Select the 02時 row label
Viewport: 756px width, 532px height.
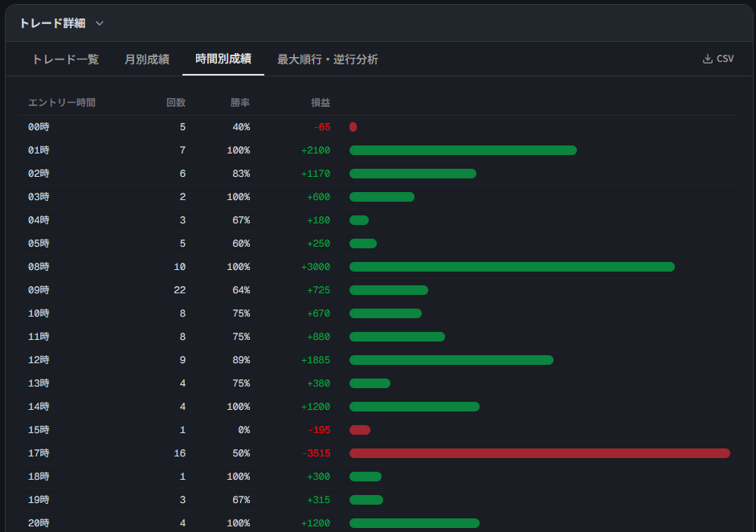pyautogui.click(x=39, y=174)
